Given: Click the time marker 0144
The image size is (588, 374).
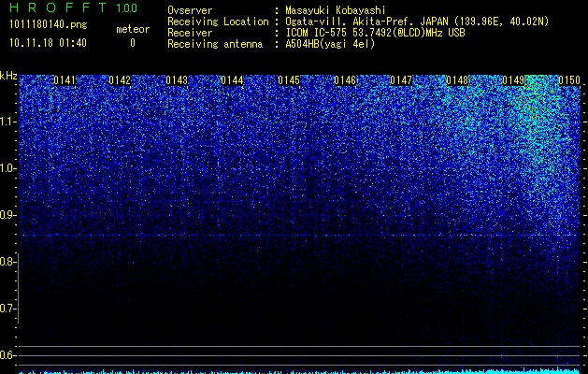Looking at the screenshot, I should (232, 80).
